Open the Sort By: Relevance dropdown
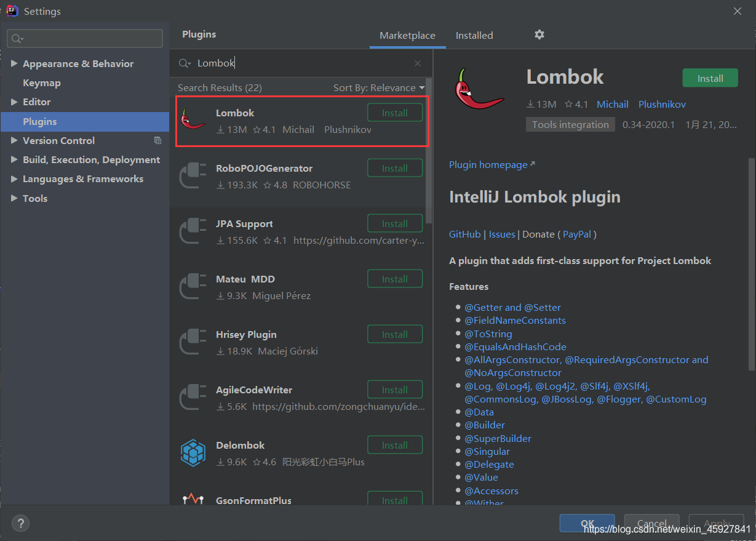 tap(379, 87)
